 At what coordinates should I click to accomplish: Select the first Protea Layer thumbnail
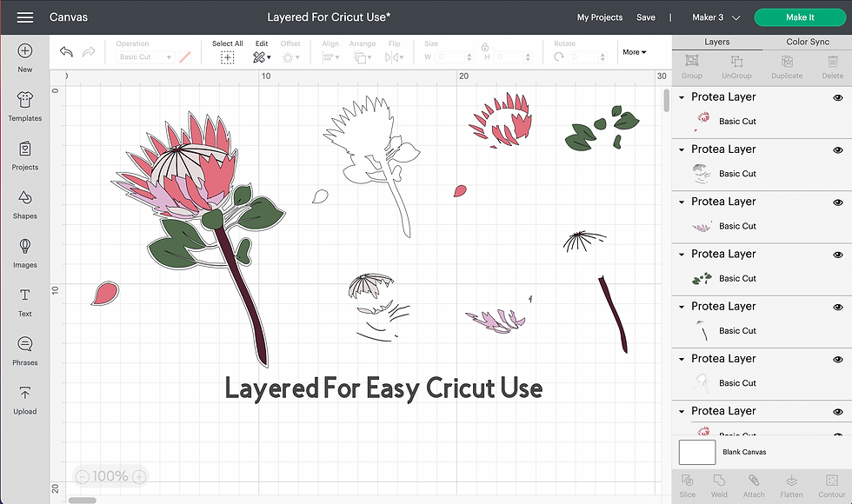(701, 121)
